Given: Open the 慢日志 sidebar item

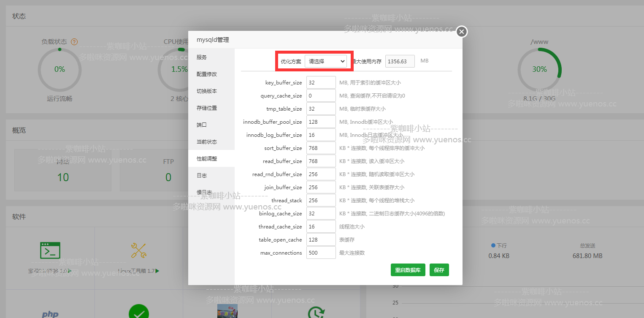Looking at the screenshot, I should (x=204, y=192).
